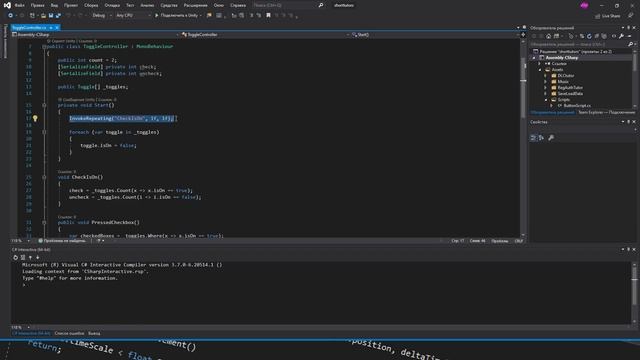Open the Вид menu

click(54, 5)
